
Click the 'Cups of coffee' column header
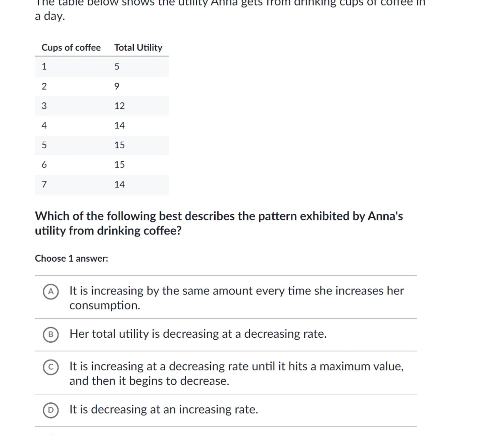click(71, 47)
